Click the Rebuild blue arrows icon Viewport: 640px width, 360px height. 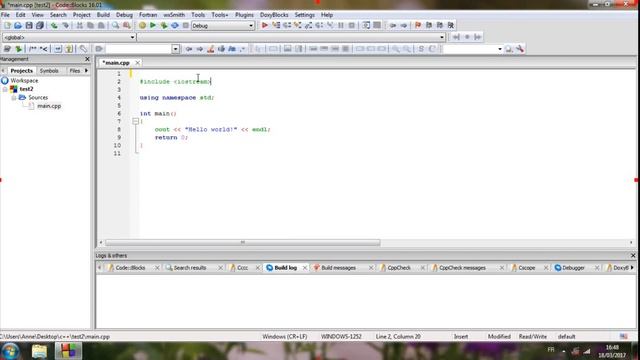tap(175, 25)
